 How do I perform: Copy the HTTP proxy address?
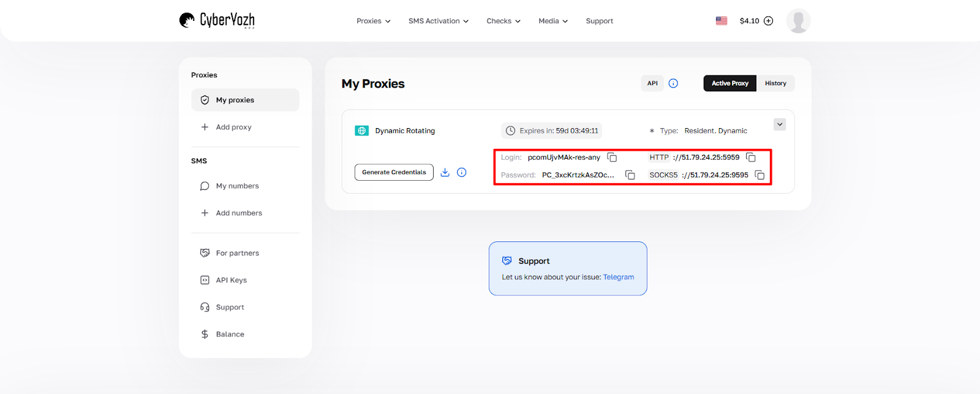750,157
